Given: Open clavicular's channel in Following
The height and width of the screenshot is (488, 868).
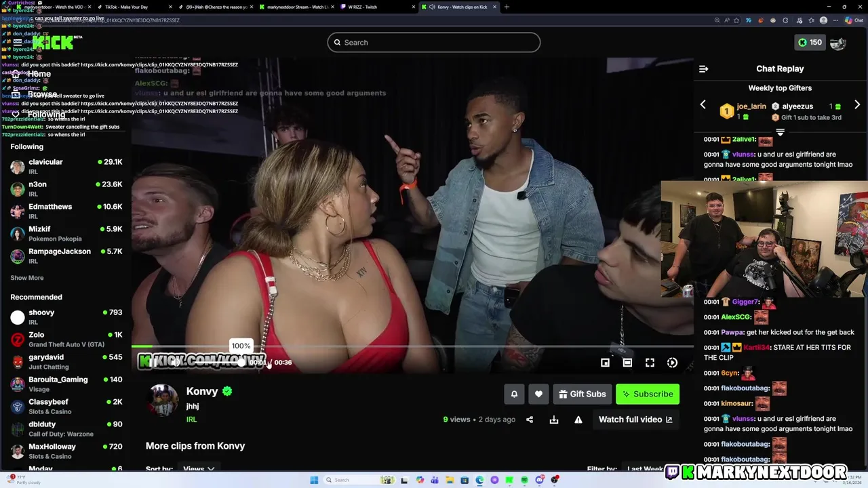Looking at the screenshot, I should [66, 166].
